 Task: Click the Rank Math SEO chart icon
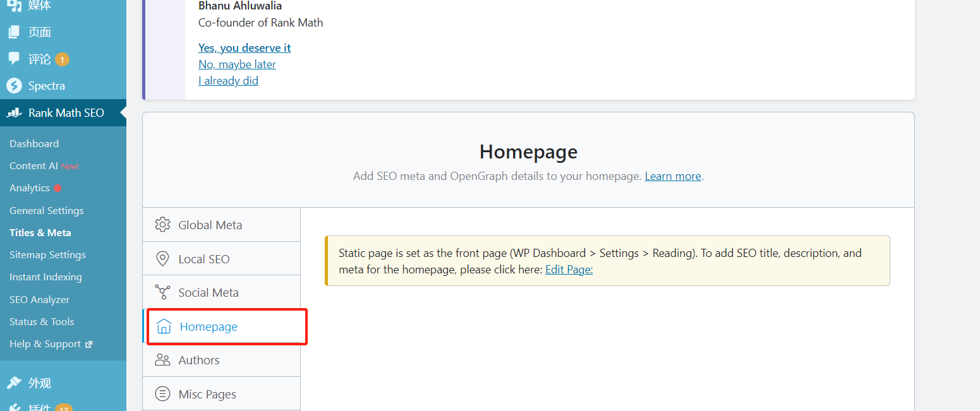coord(14,113)
